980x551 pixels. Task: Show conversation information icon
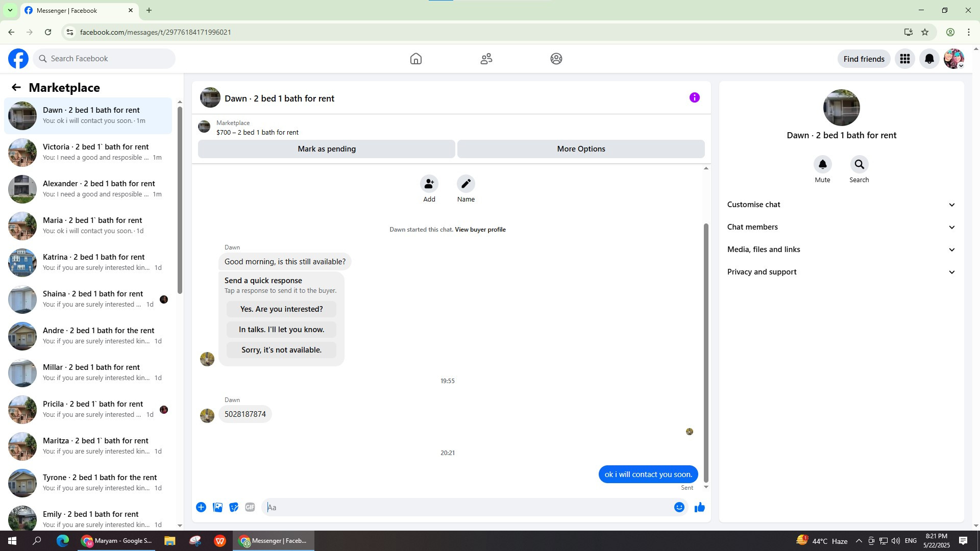click(695, 97)
